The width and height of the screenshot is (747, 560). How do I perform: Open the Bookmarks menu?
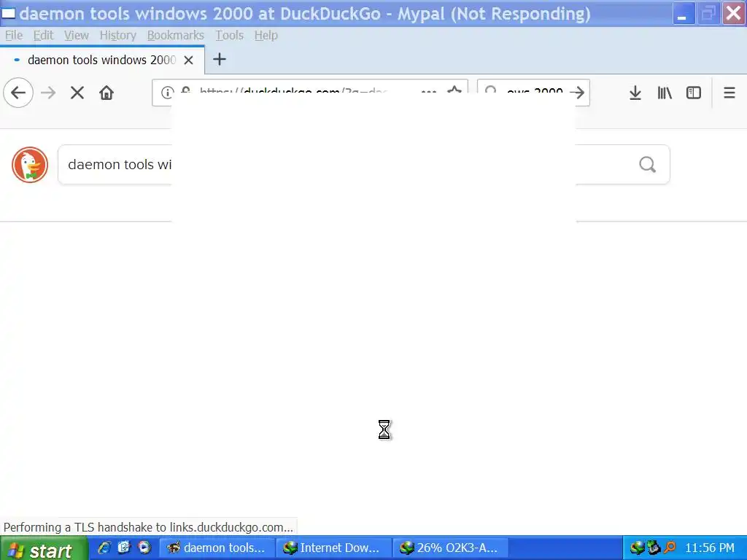[x=175, y=35]
